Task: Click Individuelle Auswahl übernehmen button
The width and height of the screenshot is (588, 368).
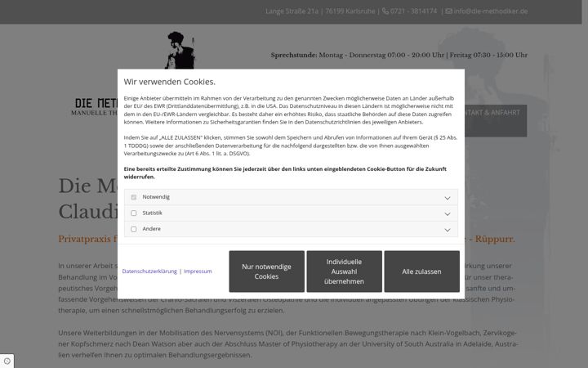Action: coord(345,272)
